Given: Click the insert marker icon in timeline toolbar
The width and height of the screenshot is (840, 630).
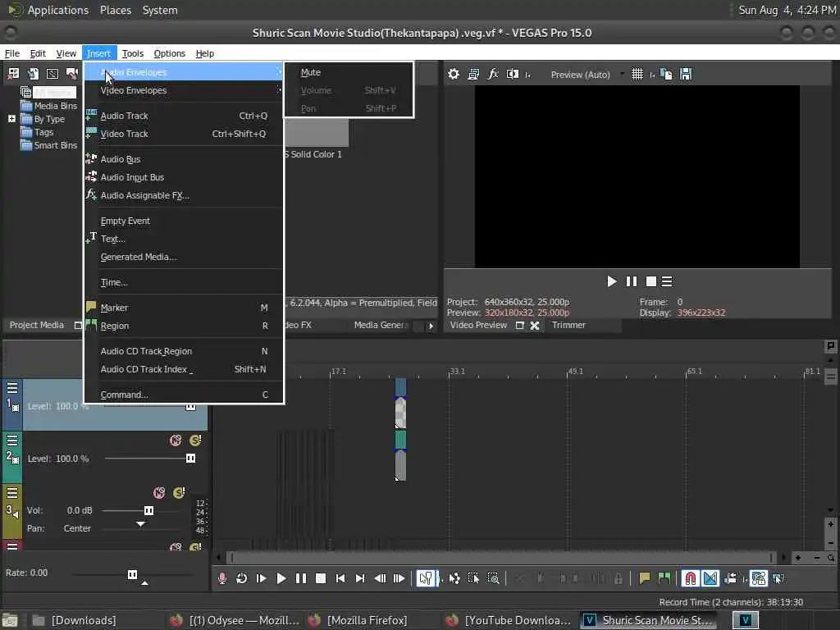Looking at the screenshot, I should [x=645, y=578].
